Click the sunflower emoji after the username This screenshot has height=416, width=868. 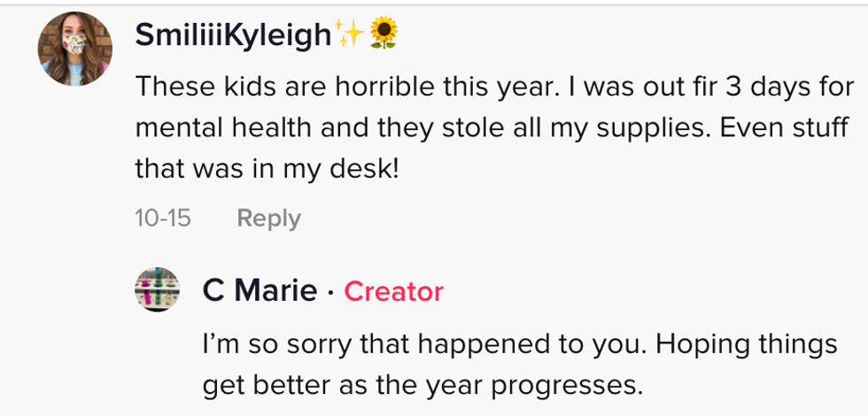click(383, 35)
